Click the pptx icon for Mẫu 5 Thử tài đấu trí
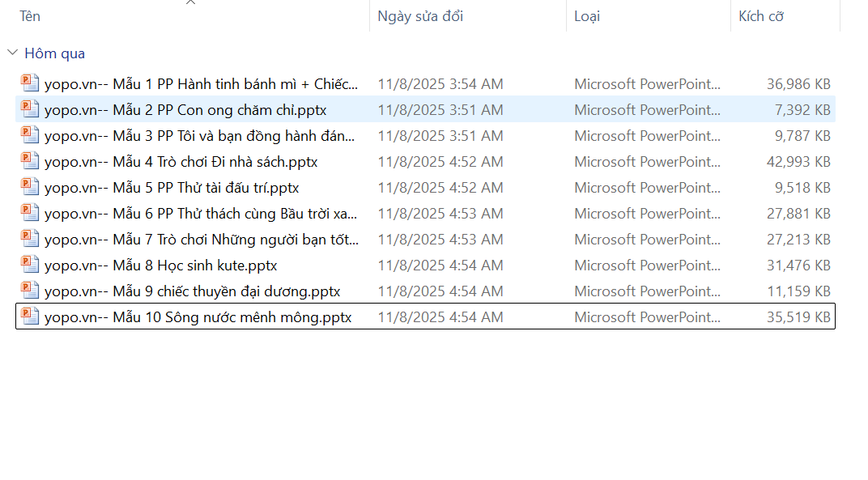This screenshot has width=868, height=480. (30, 187)
